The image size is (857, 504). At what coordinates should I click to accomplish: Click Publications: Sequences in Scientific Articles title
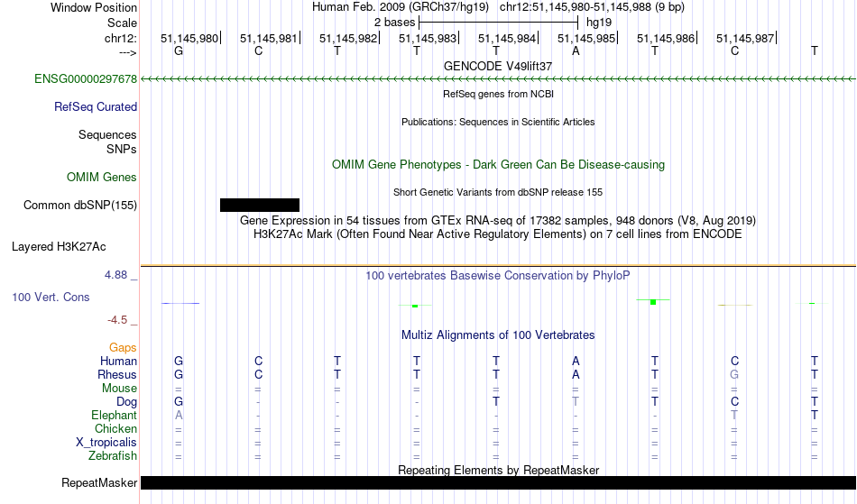click(x=498, y=122)
